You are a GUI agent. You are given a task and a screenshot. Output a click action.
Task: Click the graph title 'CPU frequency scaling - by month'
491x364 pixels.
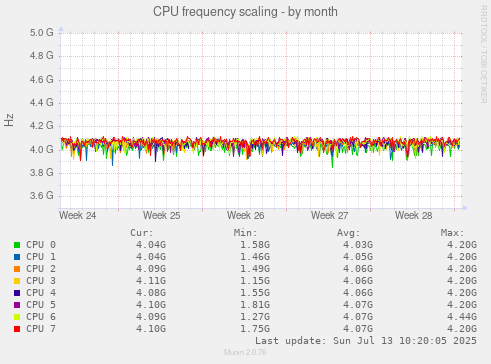pyautogui.click(x=245, y=12)
